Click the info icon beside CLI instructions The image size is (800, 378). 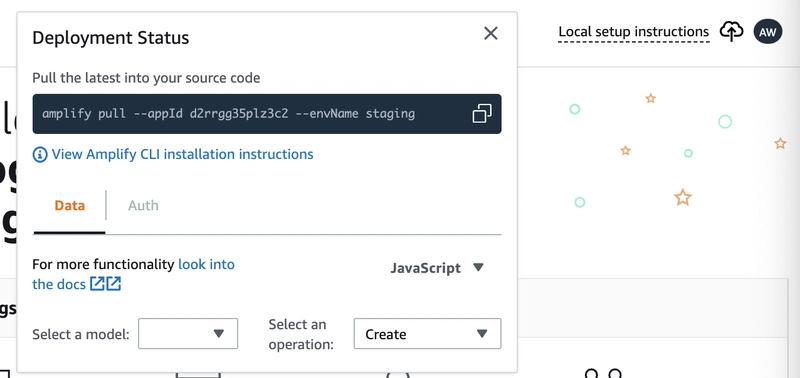(40, 154)
